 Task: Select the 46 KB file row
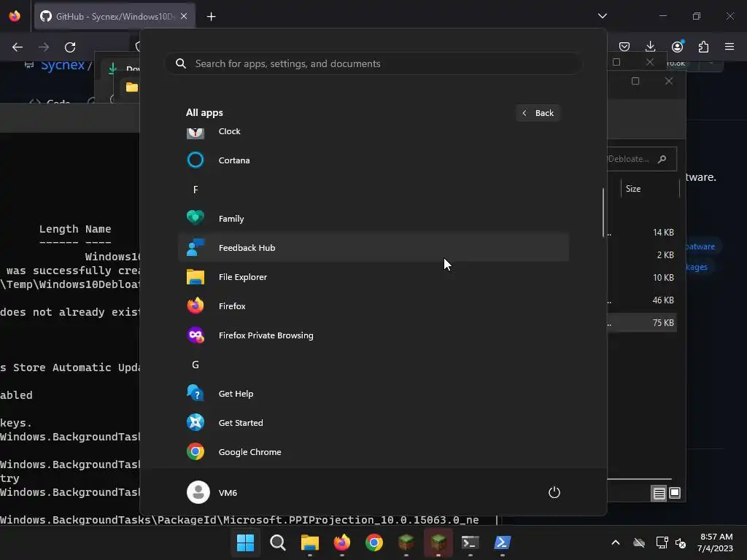pos(642,300)
